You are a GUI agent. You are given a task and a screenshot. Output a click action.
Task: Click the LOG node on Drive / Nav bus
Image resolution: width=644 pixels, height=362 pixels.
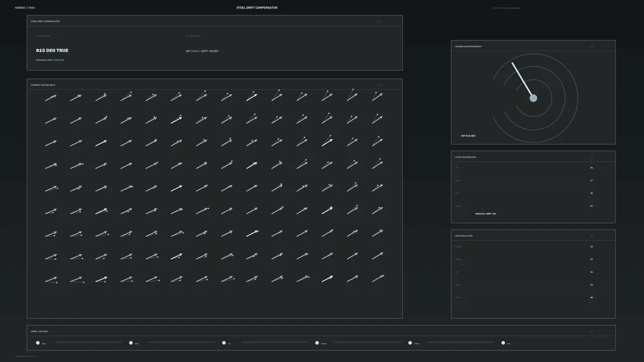coord(224,343)
